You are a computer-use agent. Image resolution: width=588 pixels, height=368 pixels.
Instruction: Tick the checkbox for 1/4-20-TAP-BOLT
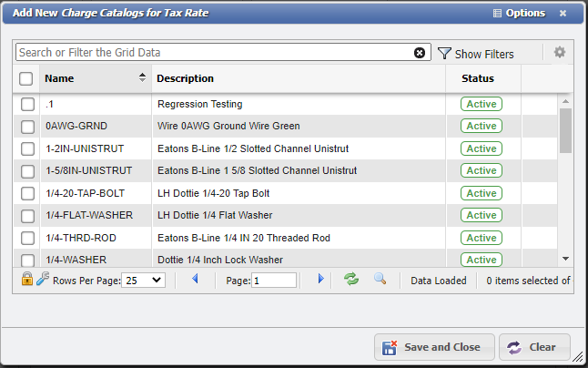tap(28, 193)
